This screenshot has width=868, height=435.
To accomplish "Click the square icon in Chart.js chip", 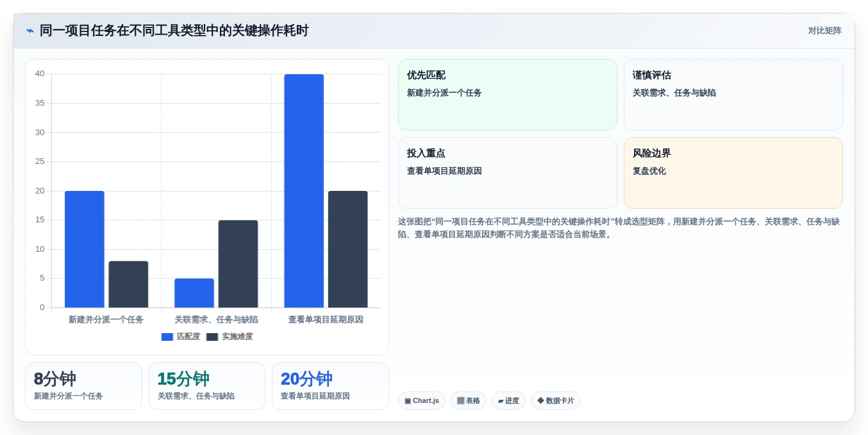I will point(408,401).
